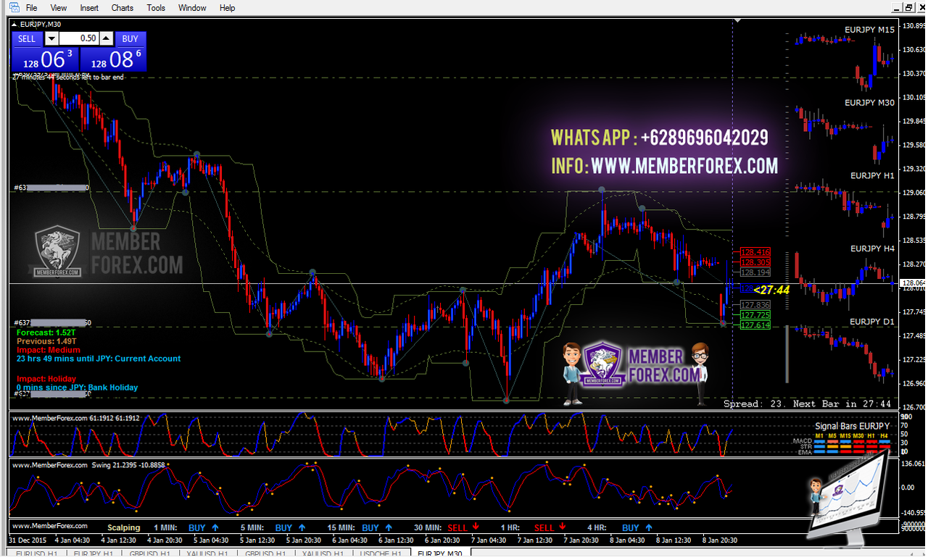Viewport: 928px width, 560px height.
Task: Open the Help menu
Action: [x=227, y=8]
